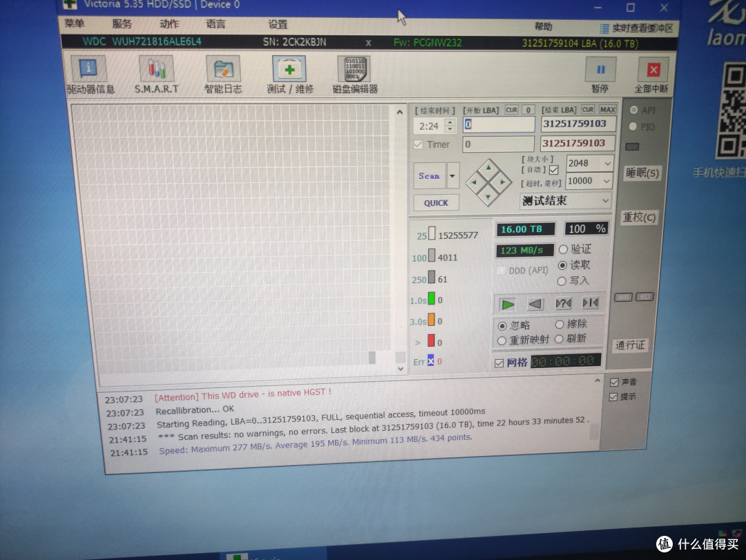Open the 磁盘编辑器 disk editor

354,70
